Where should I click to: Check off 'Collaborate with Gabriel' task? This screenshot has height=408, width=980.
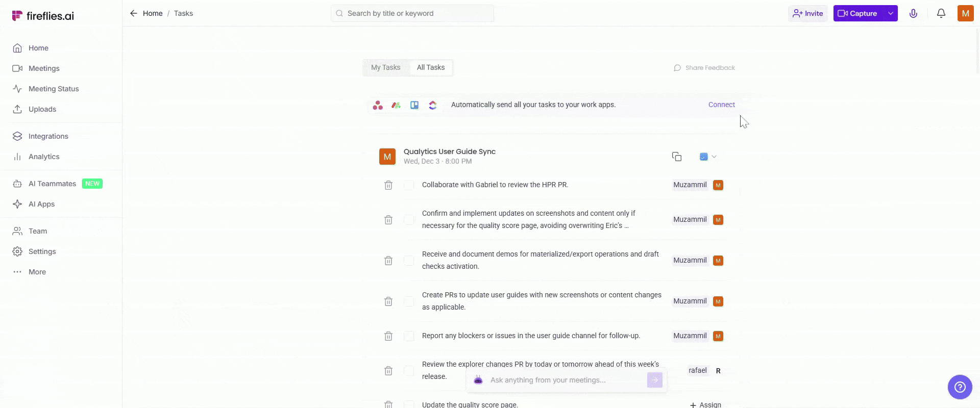coord(409,185)
